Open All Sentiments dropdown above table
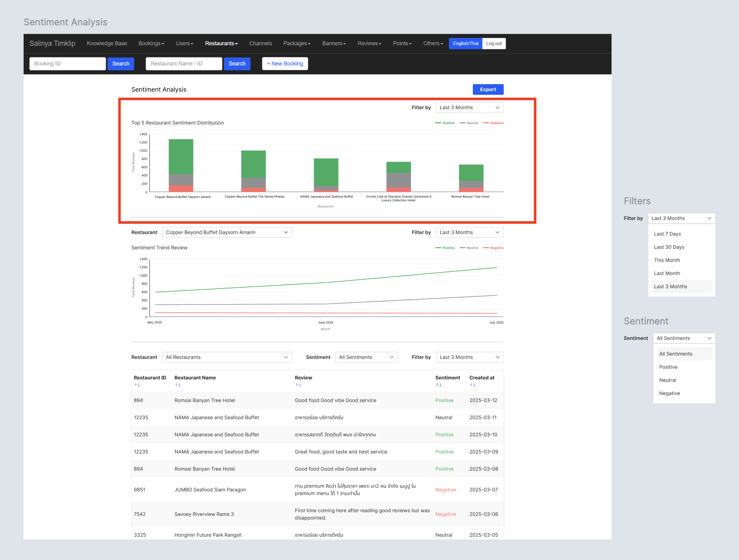 366,357
